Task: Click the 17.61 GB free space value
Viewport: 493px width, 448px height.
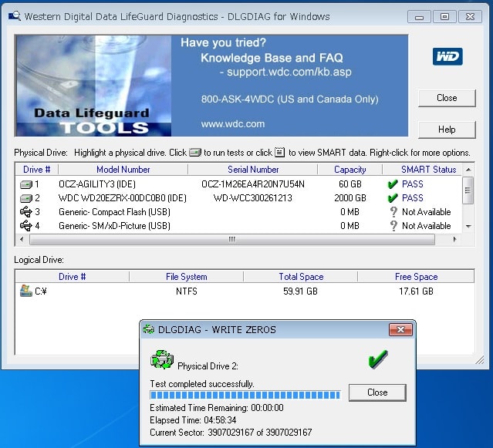Action: coord(416,291)
